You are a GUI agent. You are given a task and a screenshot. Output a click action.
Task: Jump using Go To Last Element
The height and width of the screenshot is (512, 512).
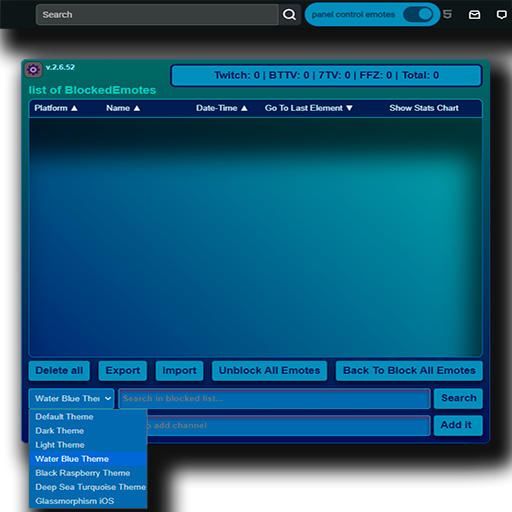pyautogui.click(x=309, y=108)
